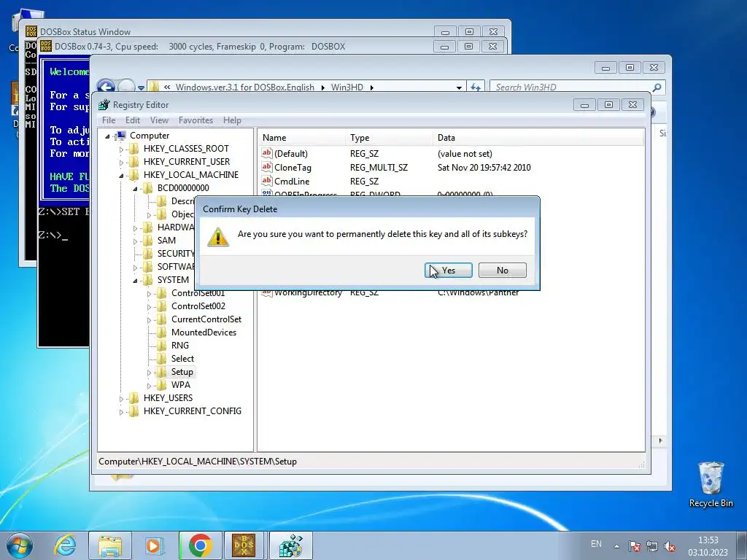Open the Recycle Bin on the desktop

click(x=711, y=484)
